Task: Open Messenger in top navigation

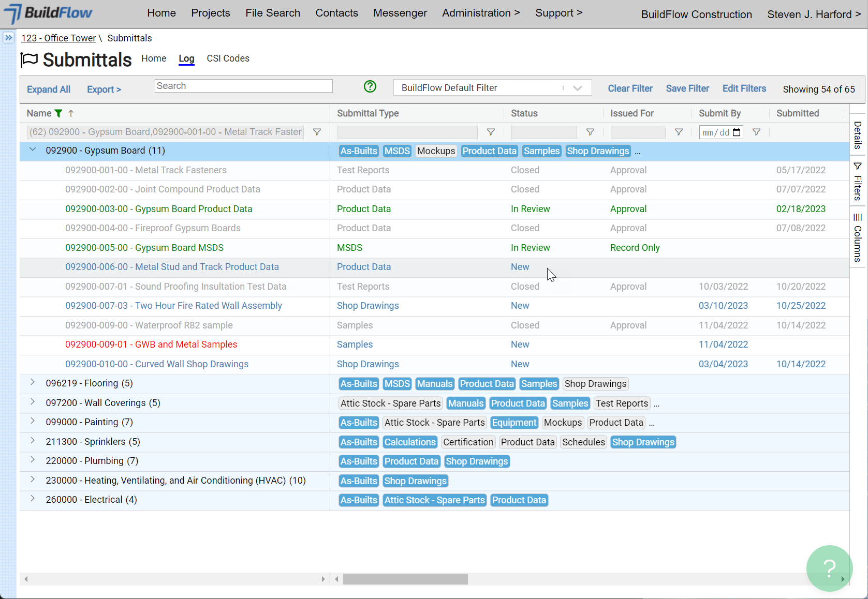Action: 400,13
